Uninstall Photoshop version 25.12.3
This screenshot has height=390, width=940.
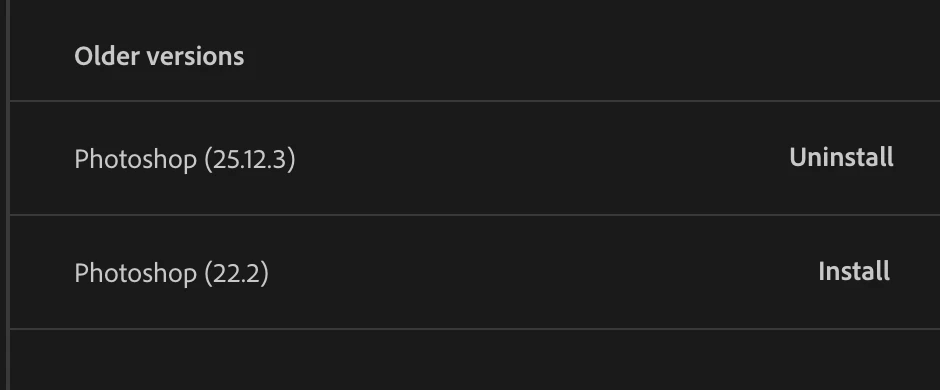tap(841, 158)
